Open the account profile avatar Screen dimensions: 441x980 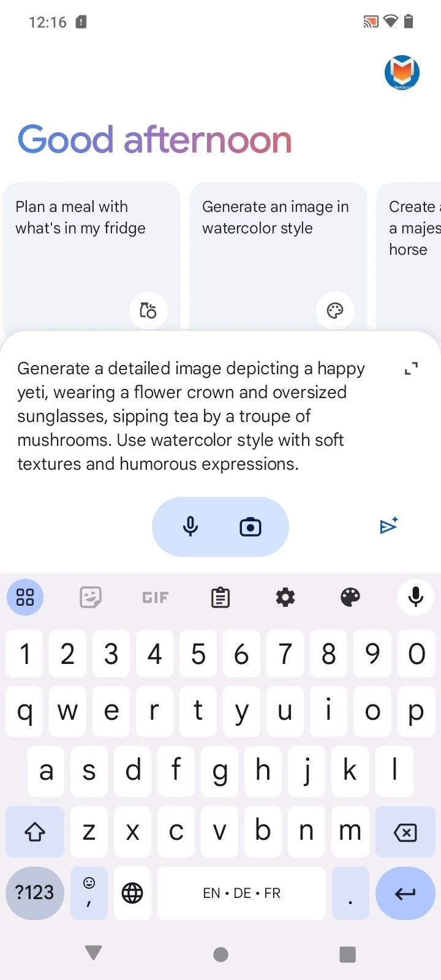[x=402, y=72]
